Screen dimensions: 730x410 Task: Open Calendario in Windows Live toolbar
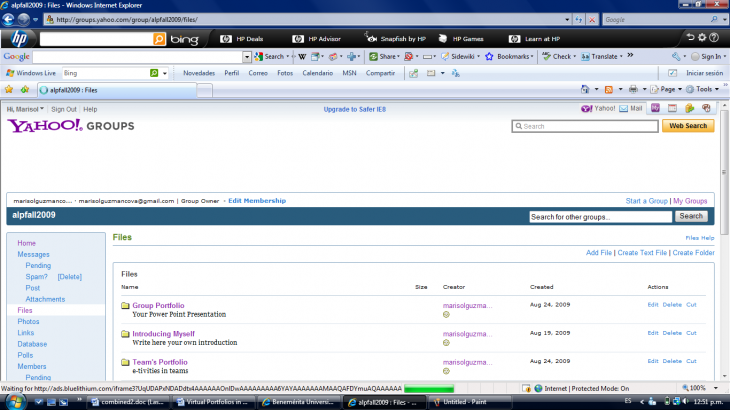318,73
